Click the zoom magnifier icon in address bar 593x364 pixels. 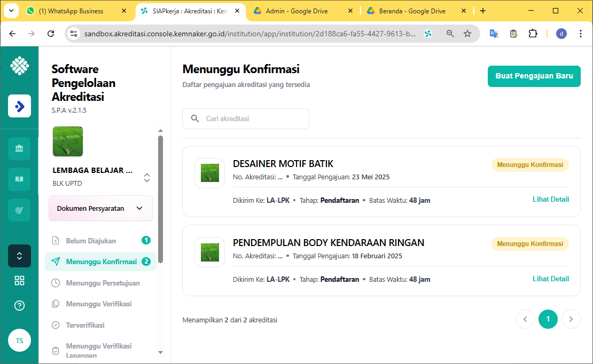[x=450, y=34]
